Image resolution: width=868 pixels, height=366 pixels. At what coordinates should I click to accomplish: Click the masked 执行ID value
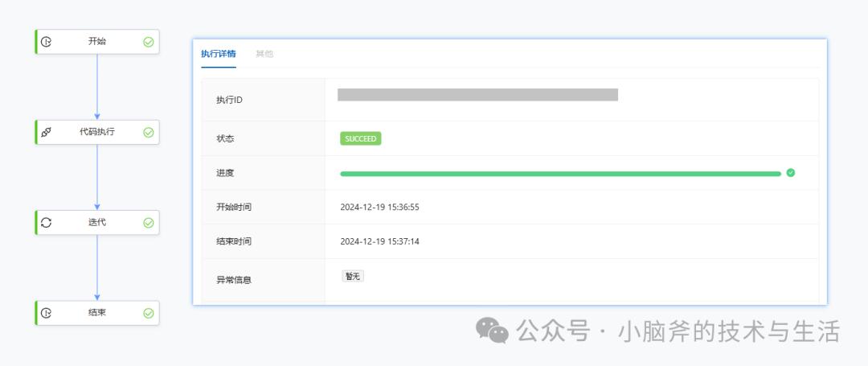[x=477, y=95]
